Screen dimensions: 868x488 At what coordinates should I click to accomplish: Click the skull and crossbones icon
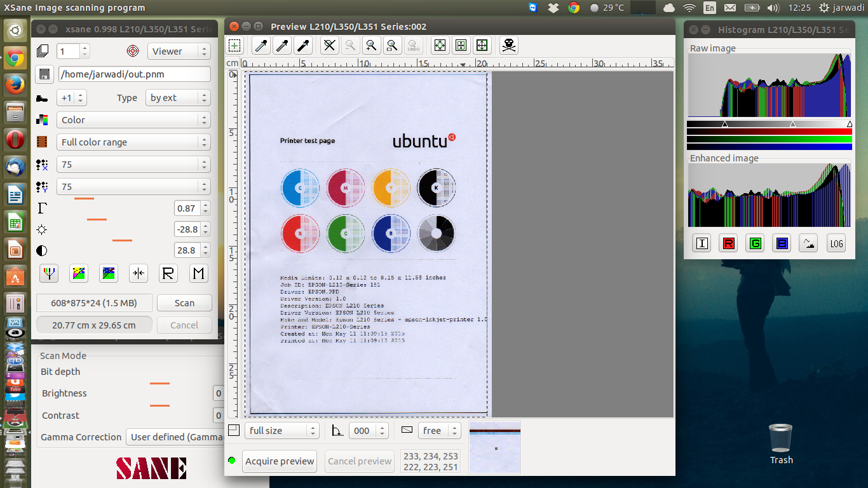[508, 45]
